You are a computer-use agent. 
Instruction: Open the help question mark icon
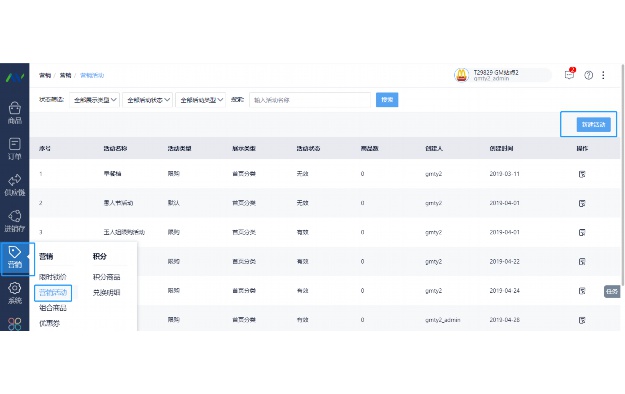click(x=588, y=75)
